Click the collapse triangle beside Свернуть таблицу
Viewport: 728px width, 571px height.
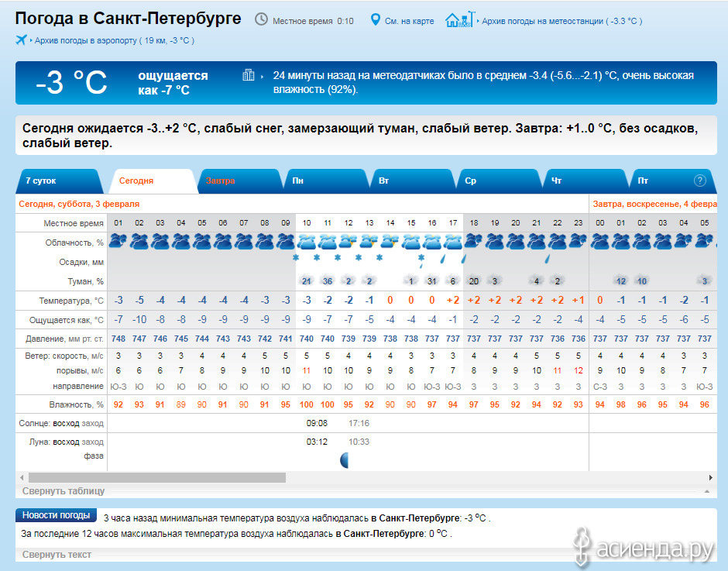click(x=707, y=491)
